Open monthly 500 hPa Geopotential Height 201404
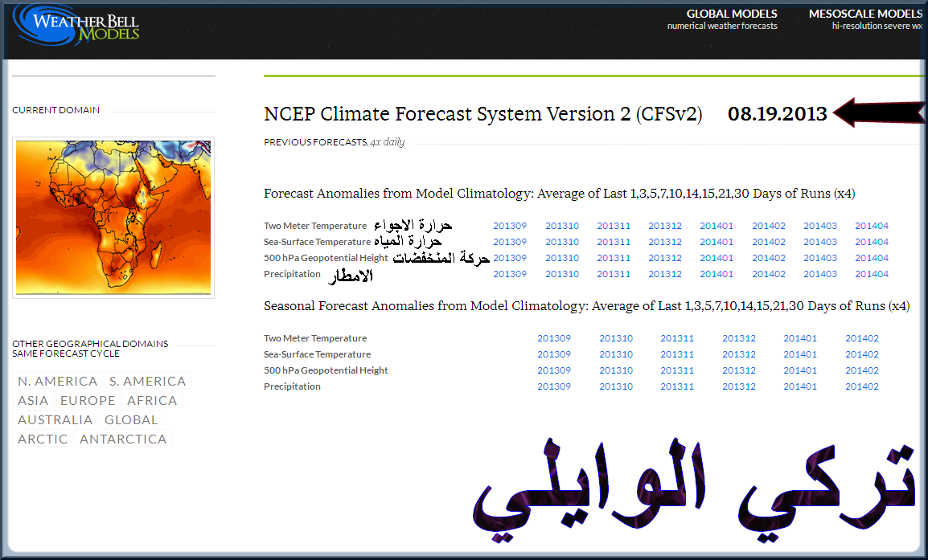928x560 pixels. tap(872, 258)
